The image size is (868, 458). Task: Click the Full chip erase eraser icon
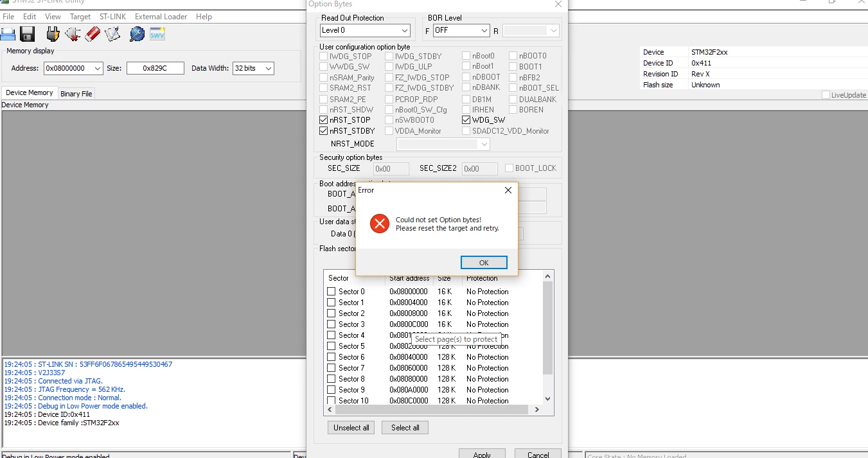[93, 34]
